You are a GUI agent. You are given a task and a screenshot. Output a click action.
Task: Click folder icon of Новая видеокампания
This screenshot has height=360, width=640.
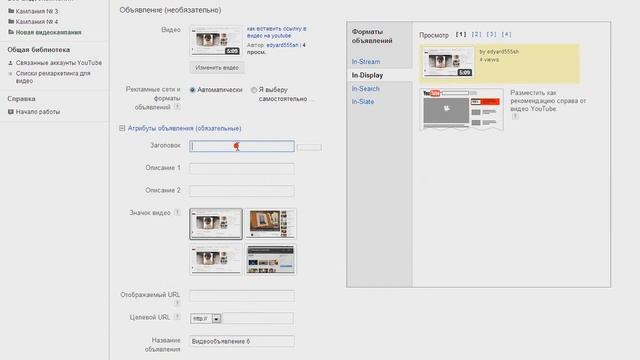tap(11, 32)
